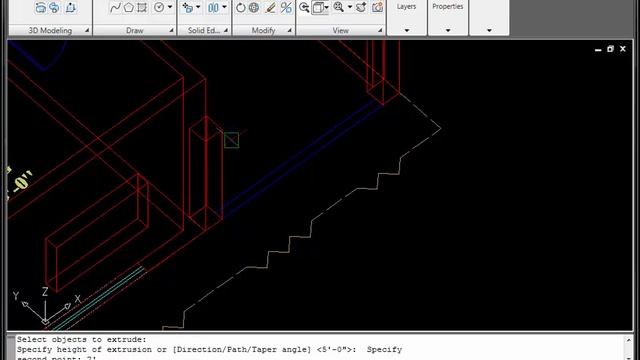The image size is (640, 360).
Task: Click the Zoom Extents magnifier icon
Action: coord(339,7)
